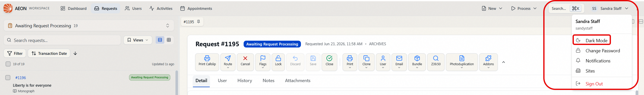
Task: Sign Out of the workspace
Action: pyautogui.click(x=602, y=84)
